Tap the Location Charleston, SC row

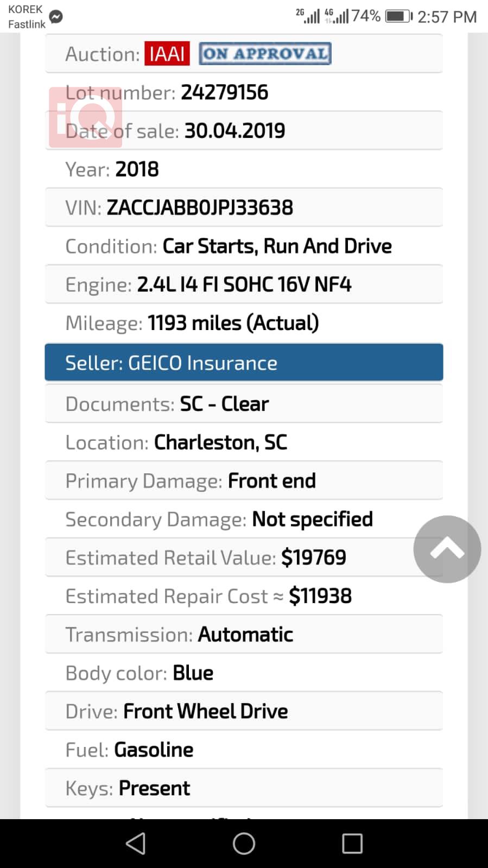pos(244,442)
